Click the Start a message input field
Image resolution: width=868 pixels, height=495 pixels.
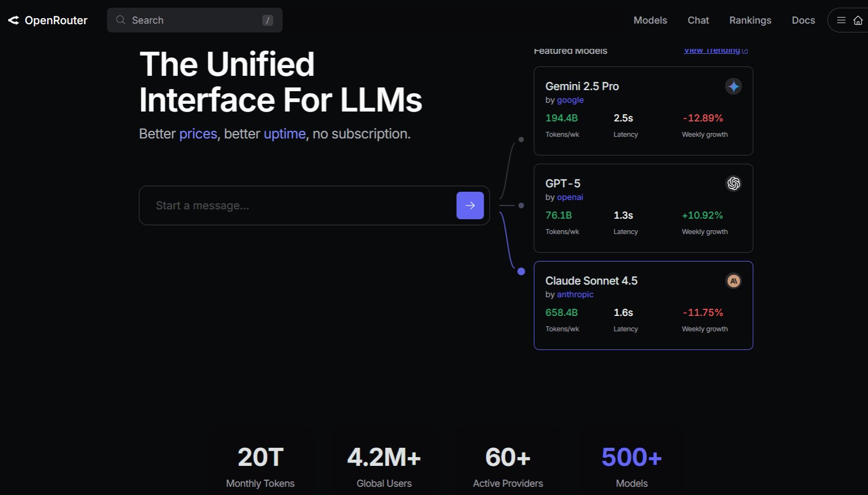pos(296,205)
